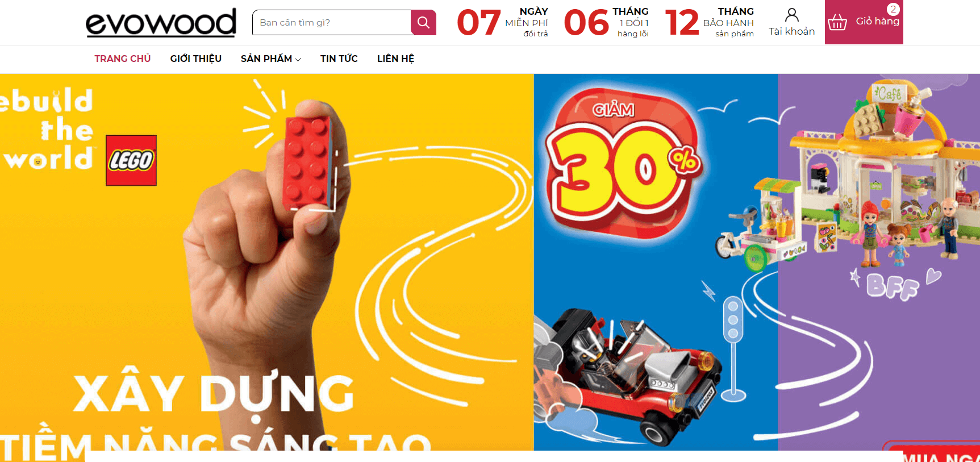Select LIÊN HỆ in navigation
This screenshot has height=462, width=980.
point(395,59)
